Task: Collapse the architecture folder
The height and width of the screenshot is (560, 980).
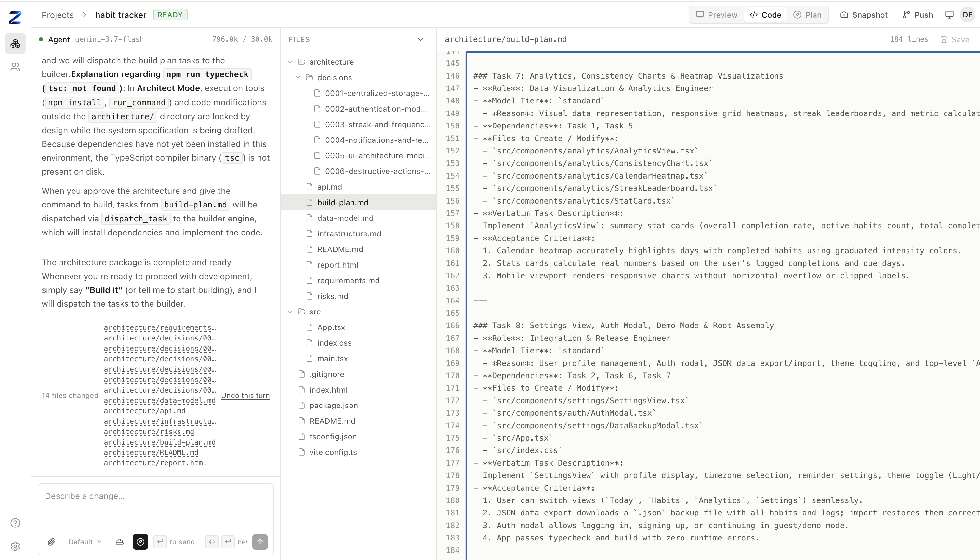Action: [290, 62]
